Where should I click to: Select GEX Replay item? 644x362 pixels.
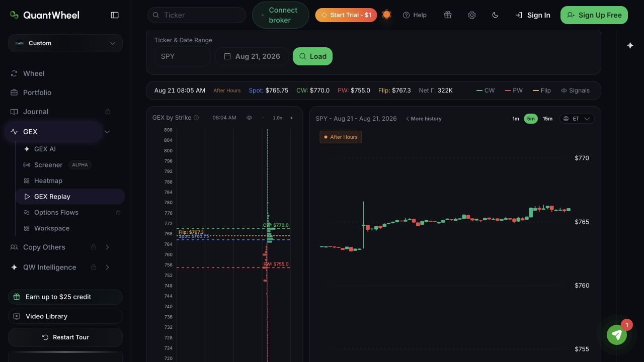[70, 197]
